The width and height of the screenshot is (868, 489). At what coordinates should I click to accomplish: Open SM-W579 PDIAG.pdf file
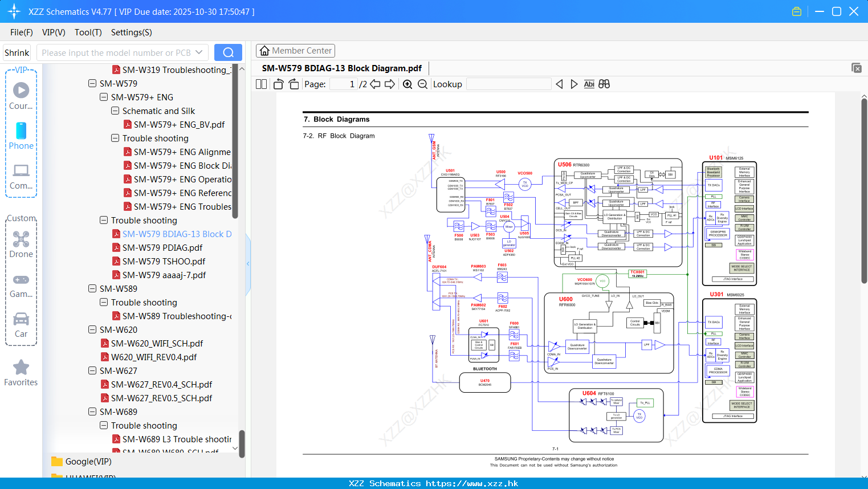click(x=157, y=247)
